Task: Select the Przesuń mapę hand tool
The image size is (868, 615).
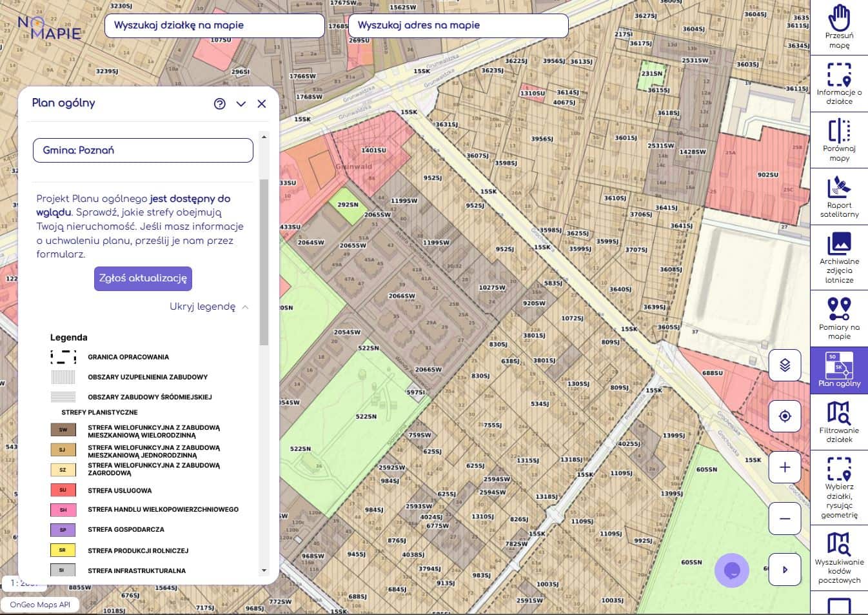Action: coord(839,26)
